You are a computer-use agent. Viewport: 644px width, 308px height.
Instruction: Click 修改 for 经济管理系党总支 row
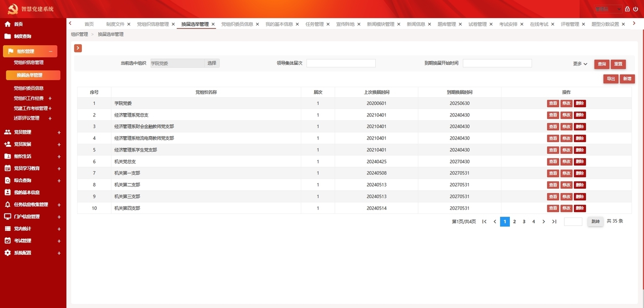(566, 115)
